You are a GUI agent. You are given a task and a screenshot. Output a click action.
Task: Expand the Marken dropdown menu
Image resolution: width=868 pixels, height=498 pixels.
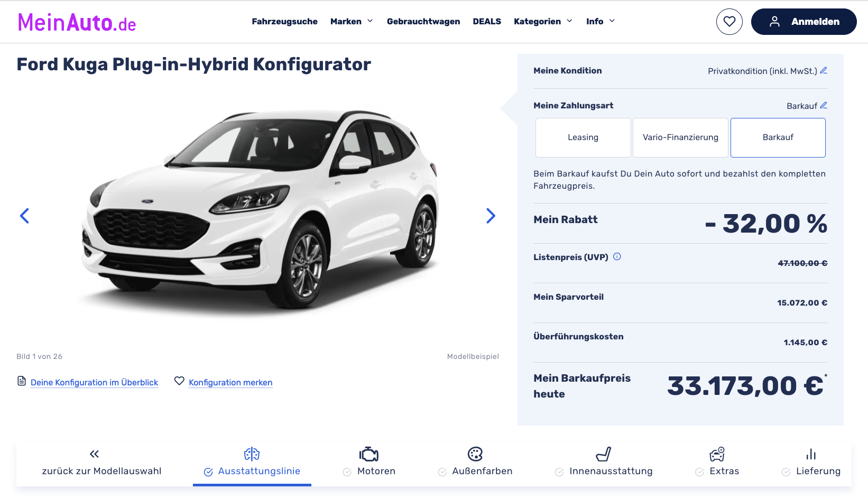(352, 22)
